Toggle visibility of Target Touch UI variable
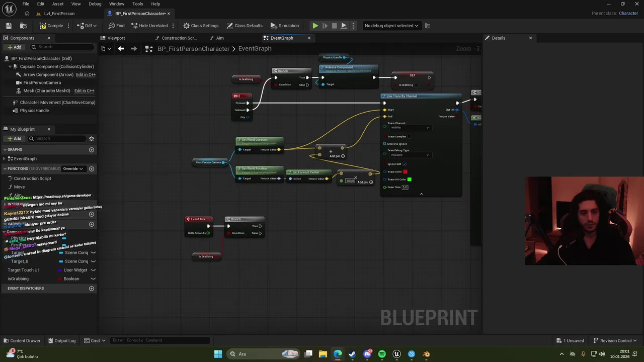The height and width of the screenshot is (362, 644). (x=93, y=270)
